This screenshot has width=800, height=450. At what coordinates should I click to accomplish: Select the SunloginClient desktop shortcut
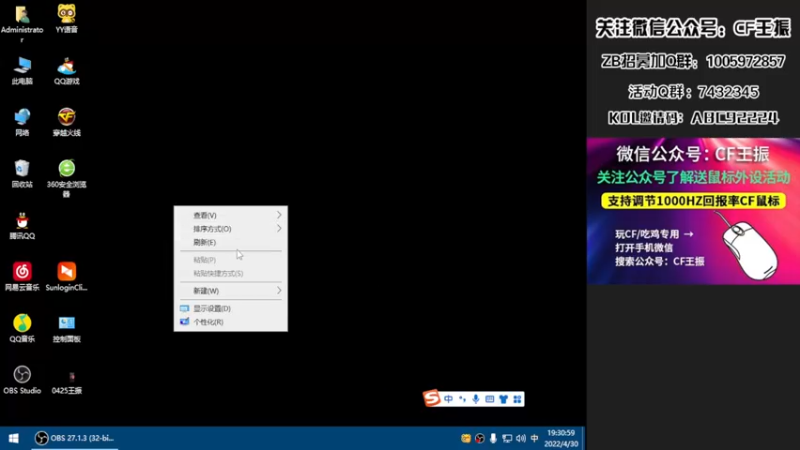click(x=66, y=277)
